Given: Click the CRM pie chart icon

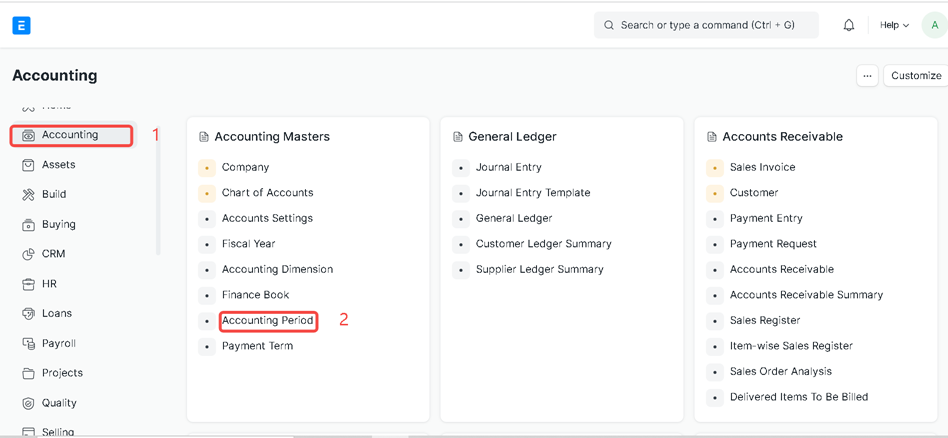Looking at the screenshot, I should pyautogui.click(x=29, y=254).
